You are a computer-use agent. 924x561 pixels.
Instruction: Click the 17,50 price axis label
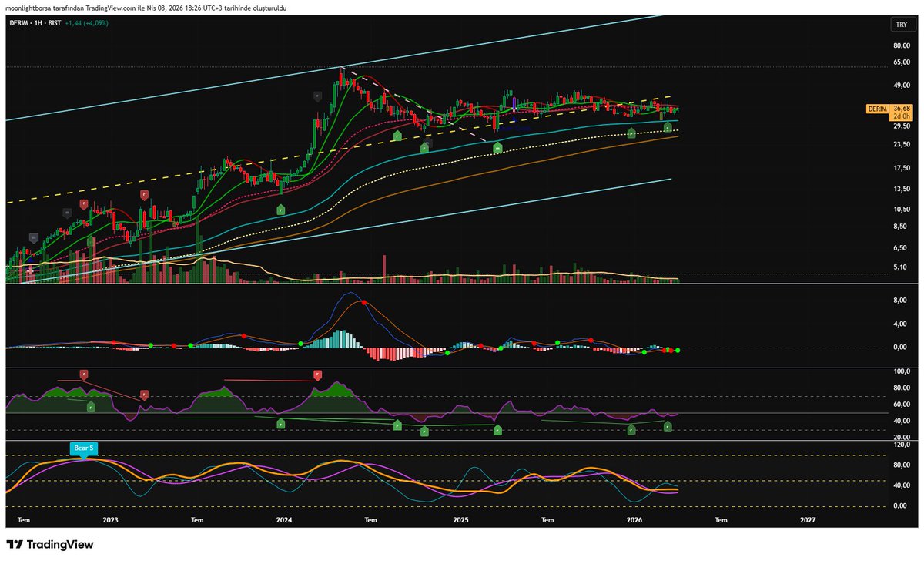click(x=901, y=168)
